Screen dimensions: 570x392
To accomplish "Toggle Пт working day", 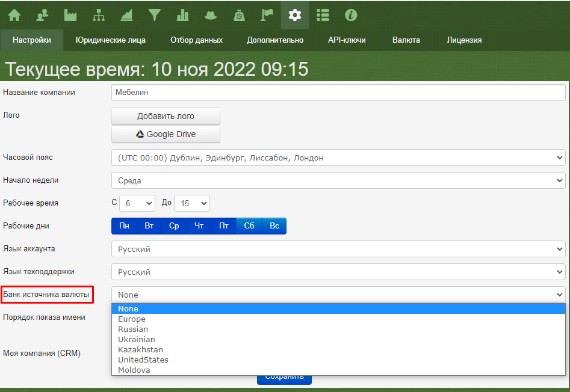I will point(223,226).
